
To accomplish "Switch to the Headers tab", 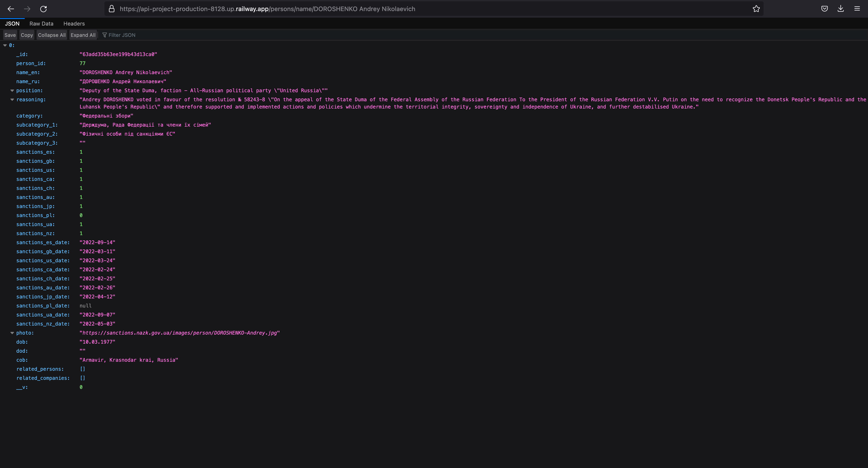I will tap(74, 24).
